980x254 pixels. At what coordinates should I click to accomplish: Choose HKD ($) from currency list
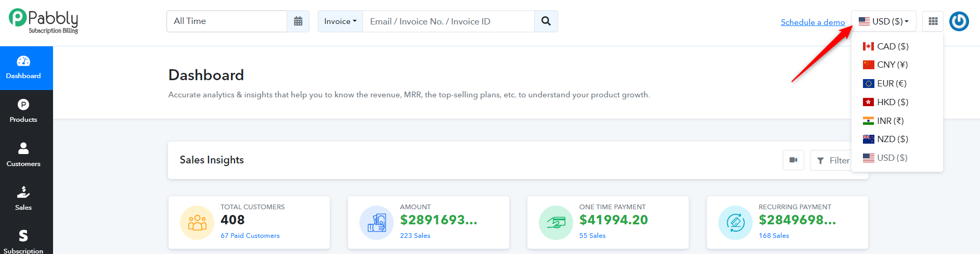point(897,102)
